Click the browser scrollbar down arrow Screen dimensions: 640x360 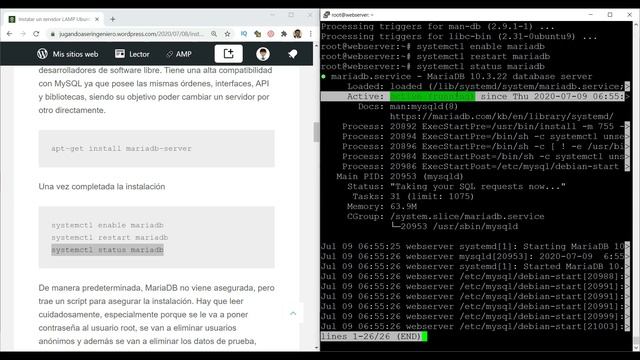click(317, 348)
